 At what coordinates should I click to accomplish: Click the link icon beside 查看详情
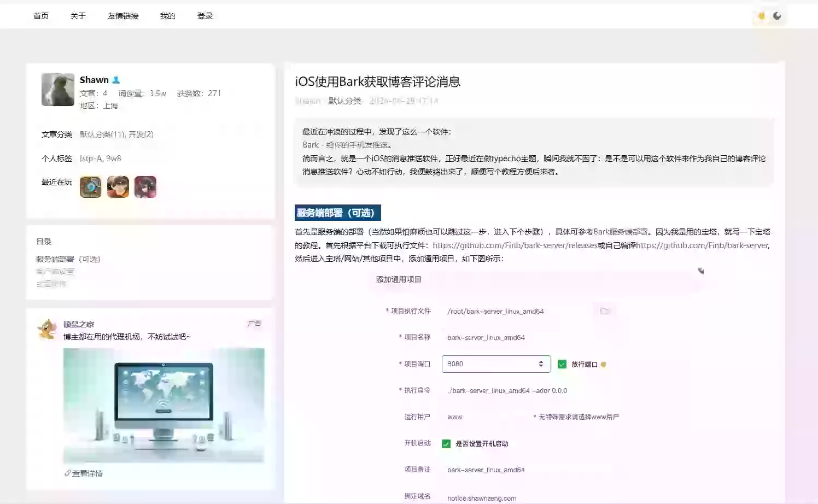tap(67, 472)
